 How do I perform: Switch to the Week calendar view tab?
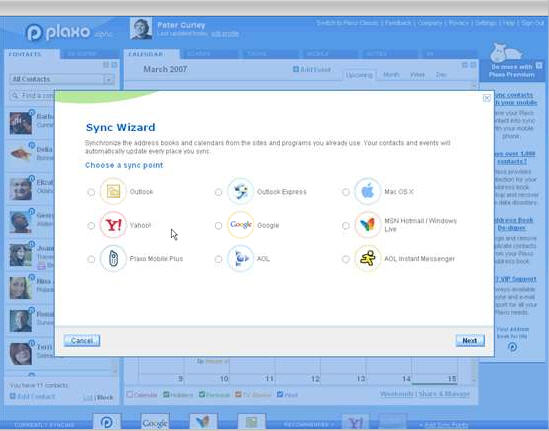click(417, 75)
